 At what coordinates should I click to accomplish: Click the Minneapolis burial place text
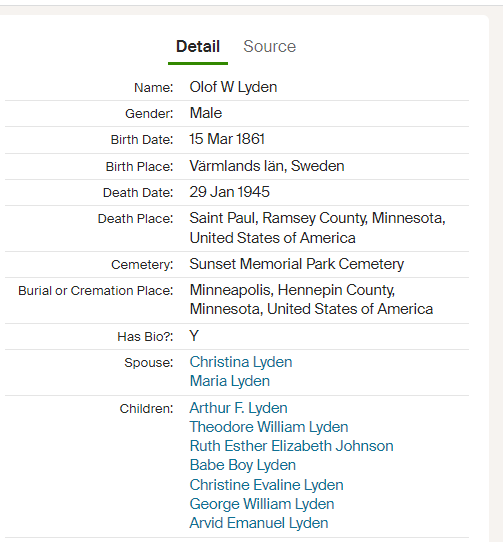pos(311,299)
